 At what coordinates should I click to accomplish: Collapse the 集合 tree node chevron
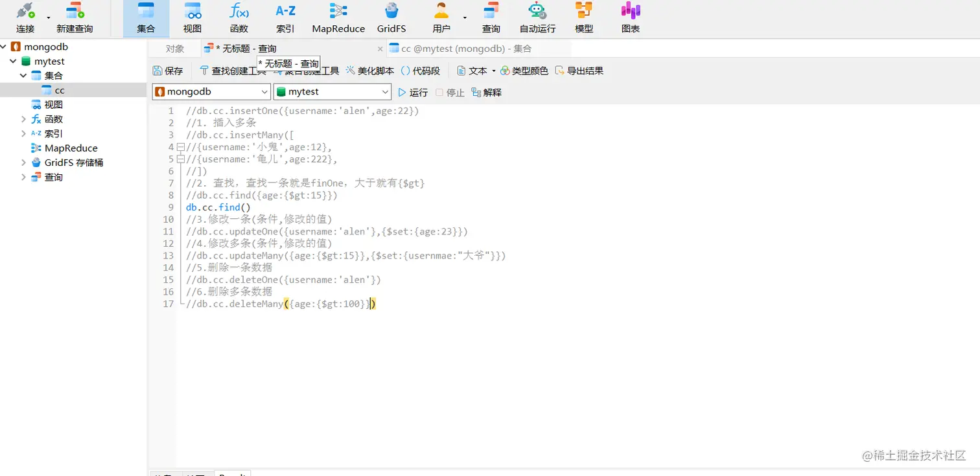point(23,75)
